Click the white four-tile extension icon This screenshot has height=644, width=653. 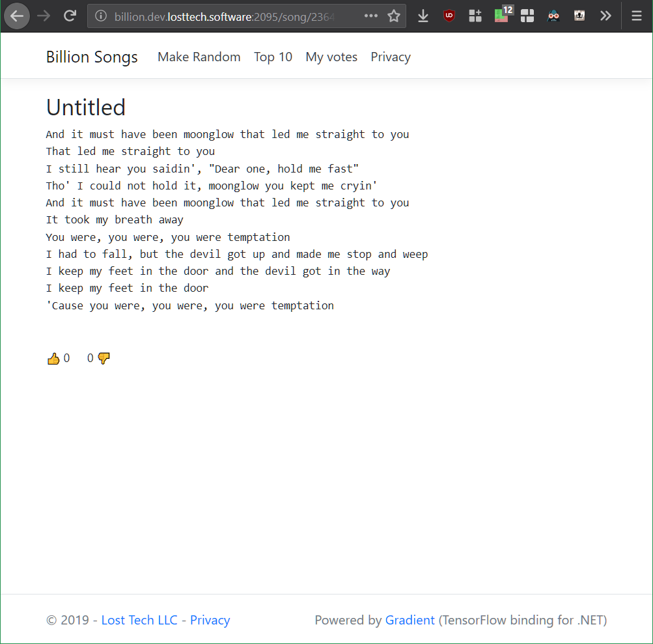(x=527, y=16)
